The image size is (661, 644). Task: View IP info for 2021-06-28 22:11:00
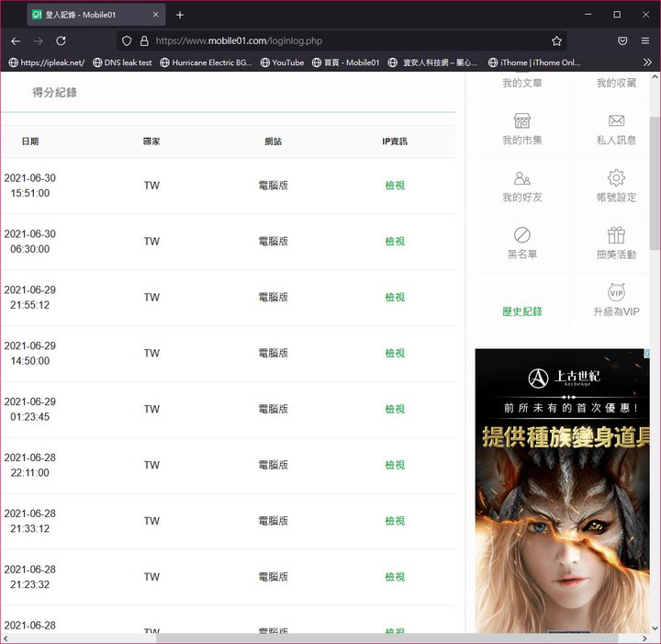(x=395, y=465)
